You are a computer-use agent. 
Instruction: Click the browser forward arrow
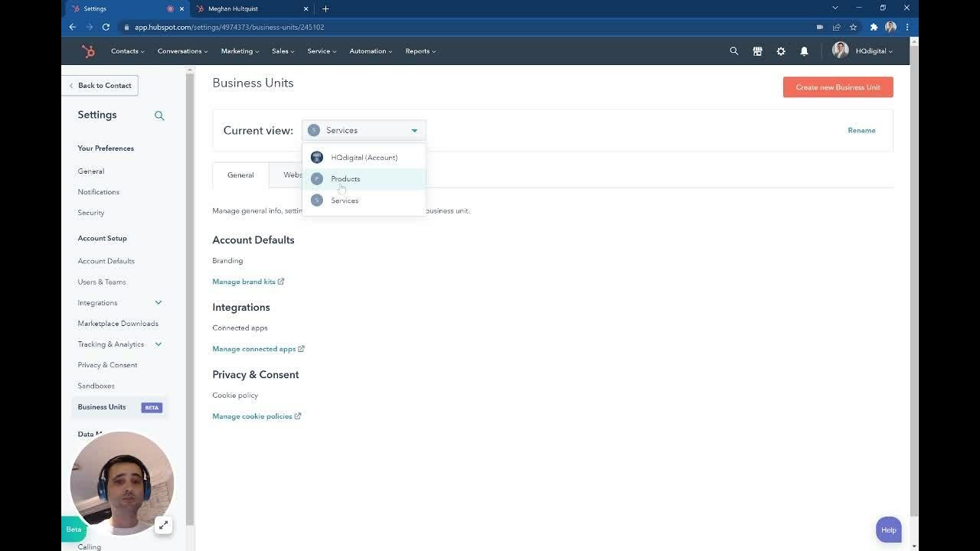(x=89, y=27)
